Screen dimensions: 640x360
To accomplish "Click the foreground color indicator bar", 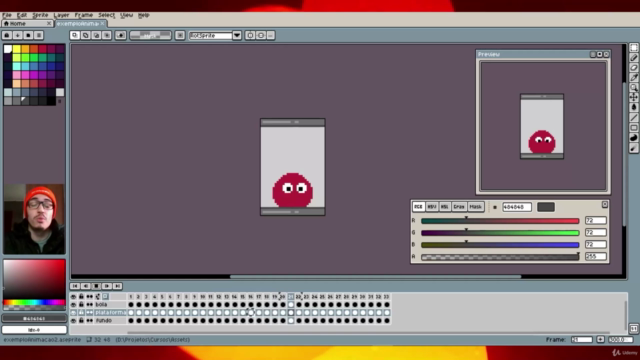I will point(34,318).
